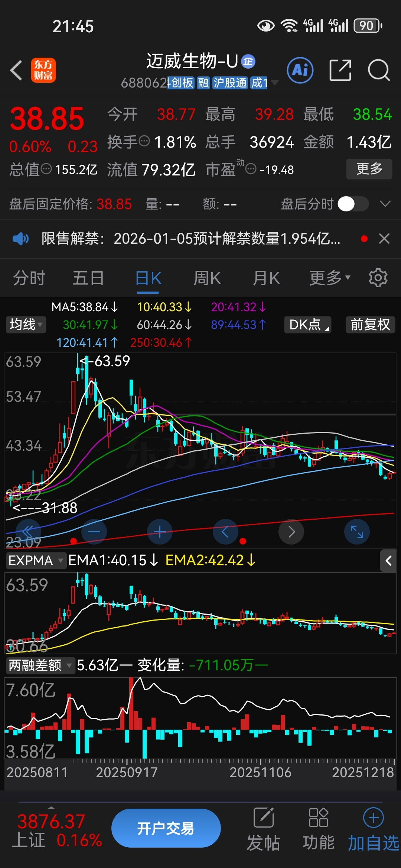This screenshot has width=401, height=868.
Task: Tap the 金额 1.43亿 value
Action: coord(348,142)
